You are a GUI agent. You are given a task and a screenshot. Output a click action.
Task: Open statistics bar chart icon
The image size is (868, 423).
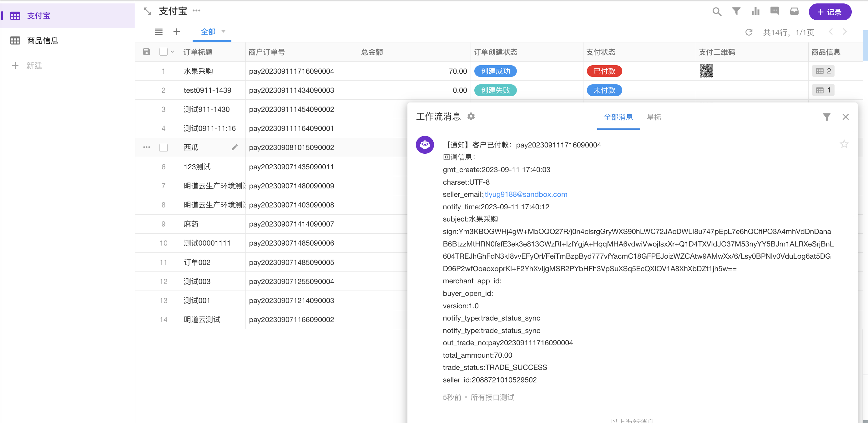pyautogui.click(x=755, y=12)
